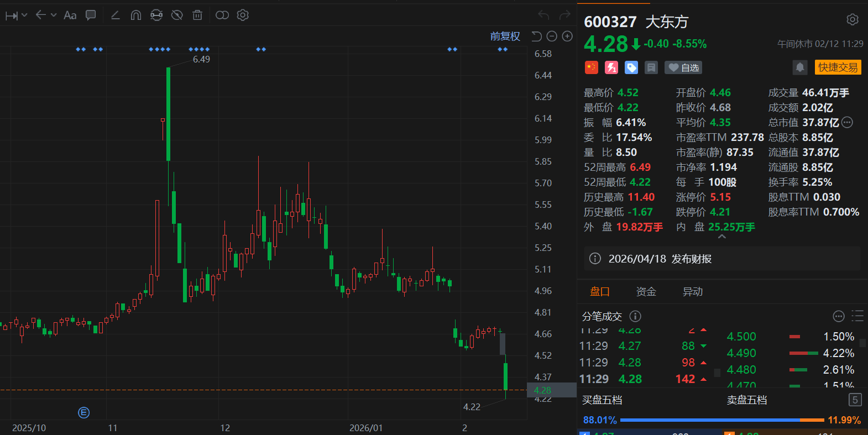The width and height of the screenshot is (868, 435).
Task: Switch to the 异动 tab
Action: 692,292
